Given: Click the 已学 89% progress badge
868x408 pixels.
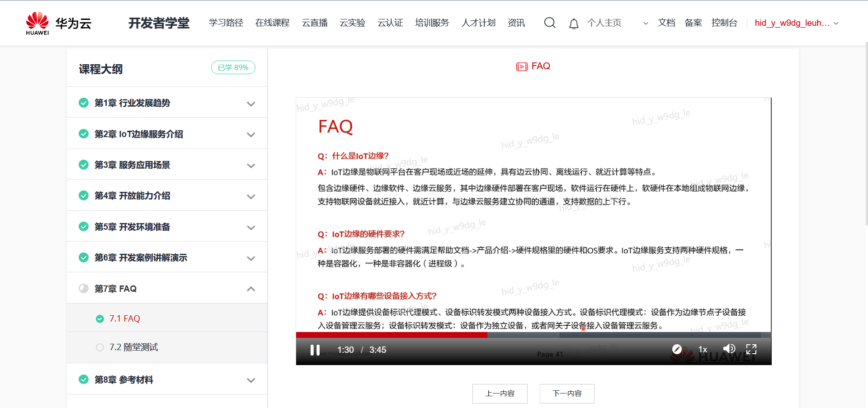Looking at the screenshot, I should pos(233,67).
